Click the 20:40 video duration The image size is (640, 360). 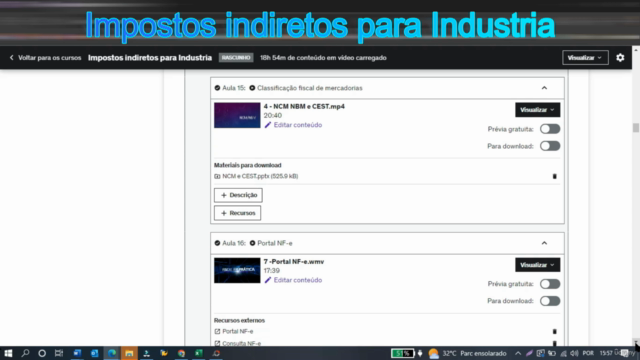[273, 116]
